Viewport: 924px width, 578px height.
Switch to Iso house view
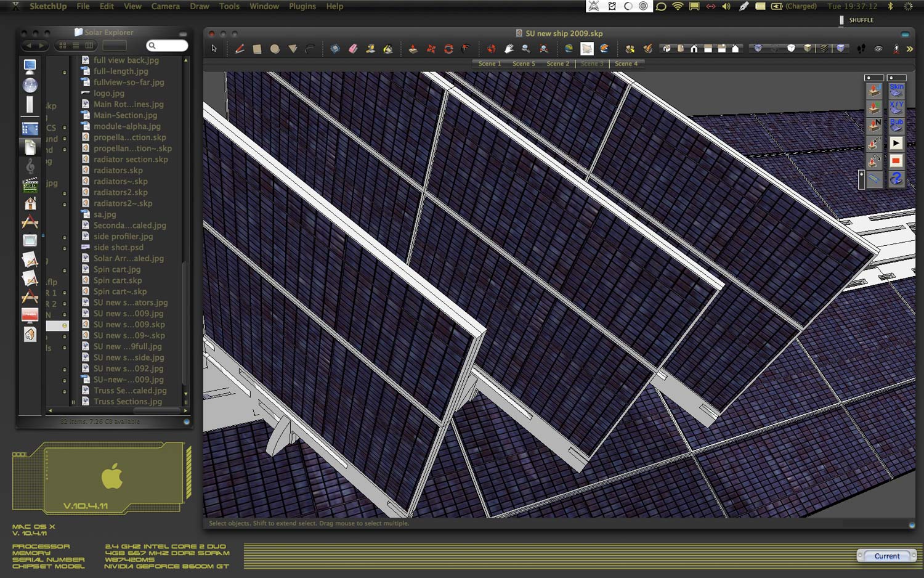[667, 49]
